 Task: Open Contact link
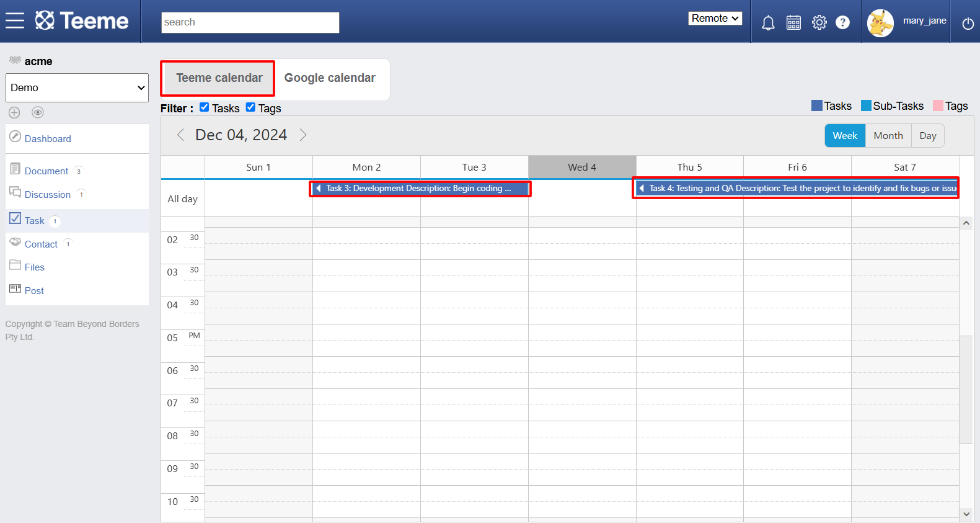point(41,244)
